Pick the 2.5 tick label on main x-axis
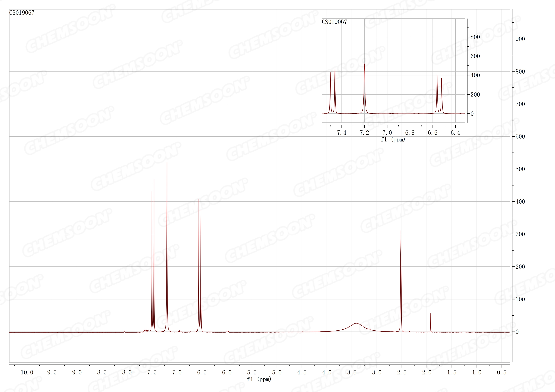Screen dimensions: 555x392 tap(402, 372)
